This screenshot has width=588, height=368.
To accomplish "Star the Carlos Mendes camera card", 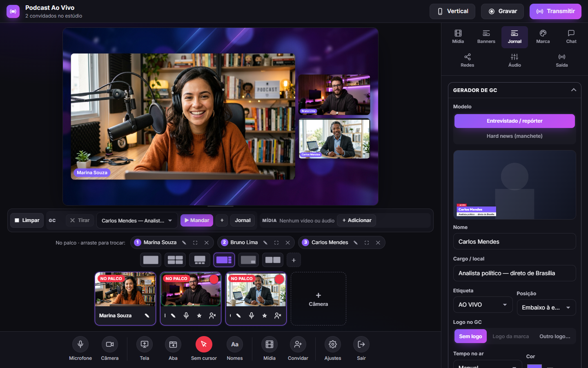I will click(265, 316).
